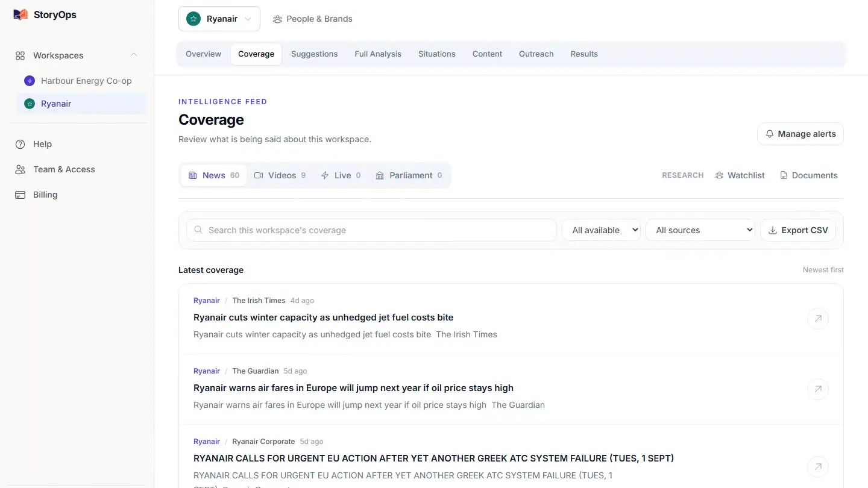Open the All sources dropdown

tap(700, 230)
